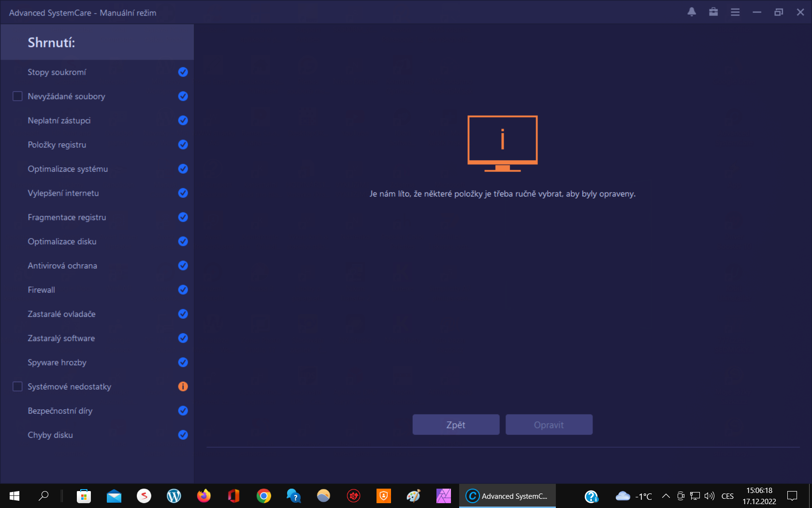Tick the checkbox for Systémové nedostatky
The width and height of the screenshot is (812, 508).
pos(17,387)
